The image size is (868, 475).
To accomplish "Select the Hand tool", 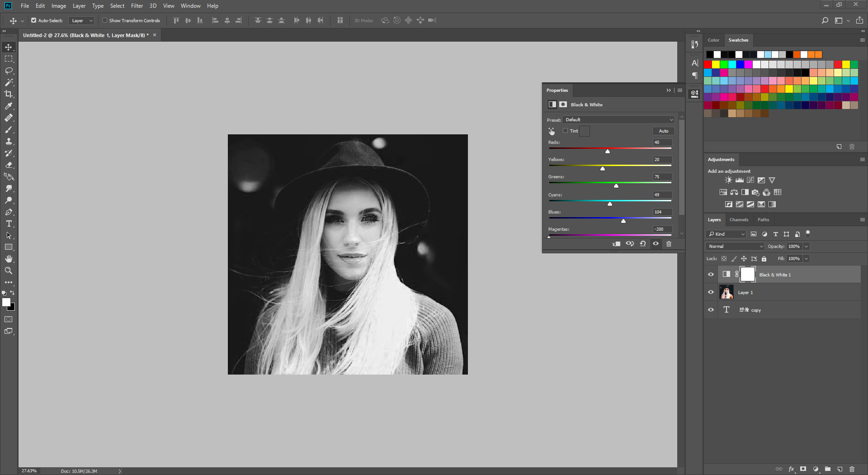I will pyautogui.click(x=9, y=259).
